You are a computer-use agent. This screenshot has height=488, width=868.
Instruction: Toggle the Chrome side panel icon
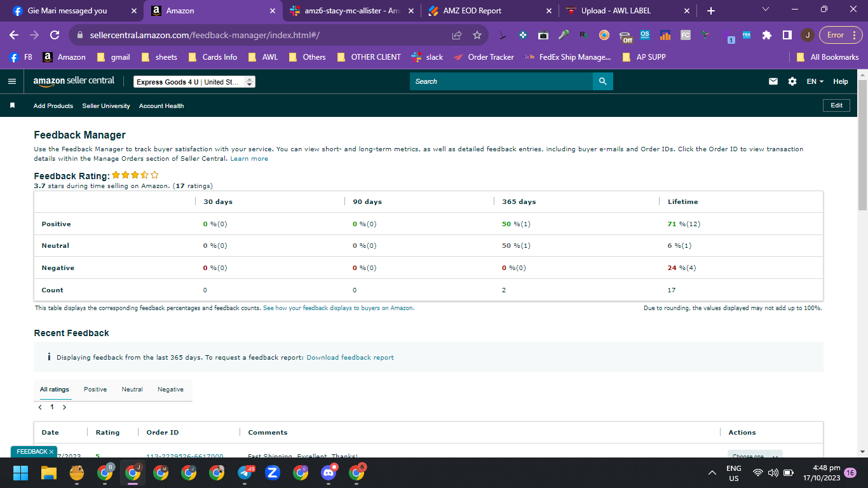(787, 35)
